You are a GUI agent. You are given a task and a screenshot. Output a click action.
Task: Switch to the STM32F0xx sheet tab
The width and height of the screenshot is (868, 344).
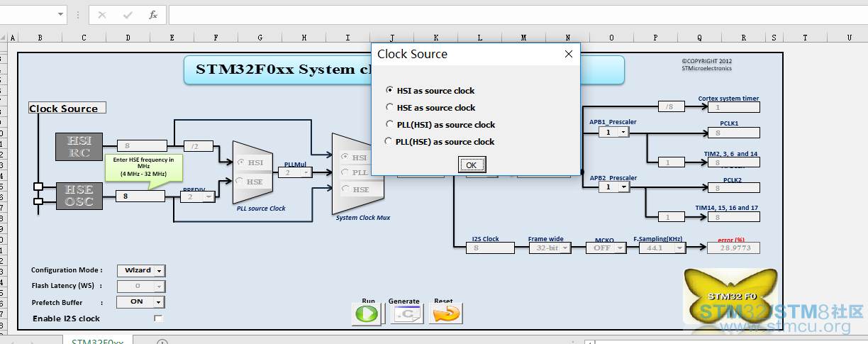[x=98, y=341]
